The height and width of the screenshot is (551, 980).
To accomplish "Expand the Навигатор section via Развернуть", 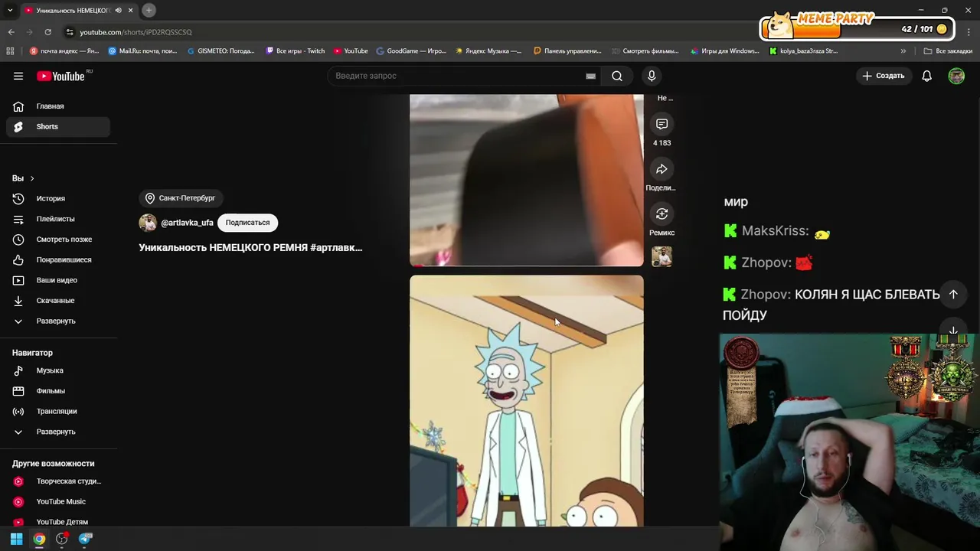I will [x=58, y=432].
